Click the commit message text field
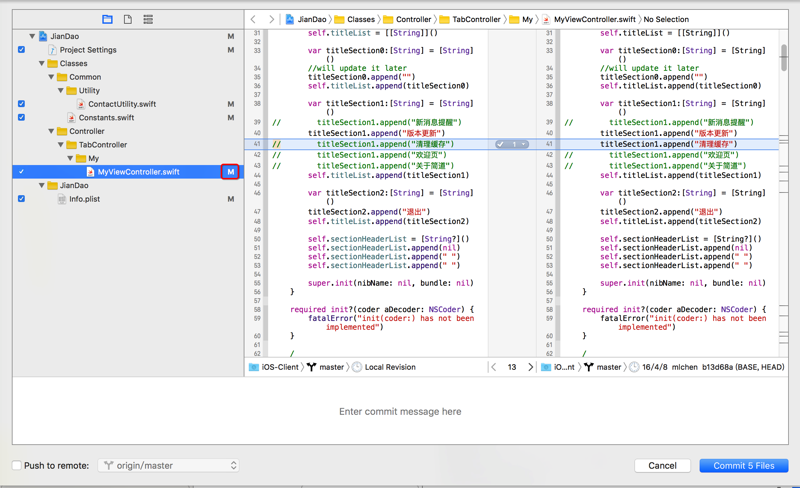Screen dimensions: 800x488 pyautogui.click(x=400, y=411)
